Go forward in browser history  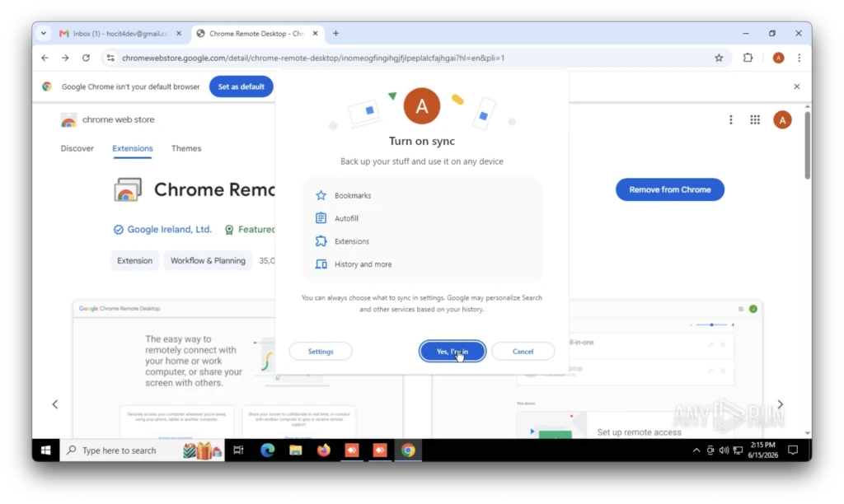65,58
